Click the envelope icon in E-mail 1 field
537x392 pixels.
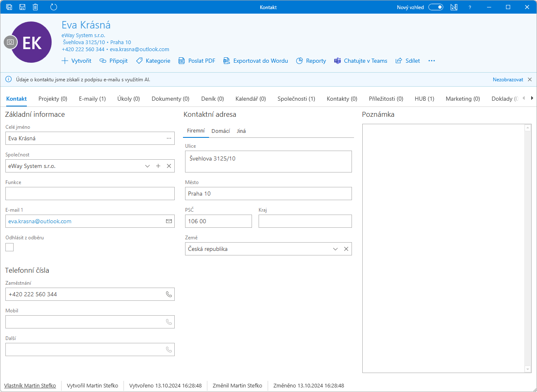click(169, 221)
